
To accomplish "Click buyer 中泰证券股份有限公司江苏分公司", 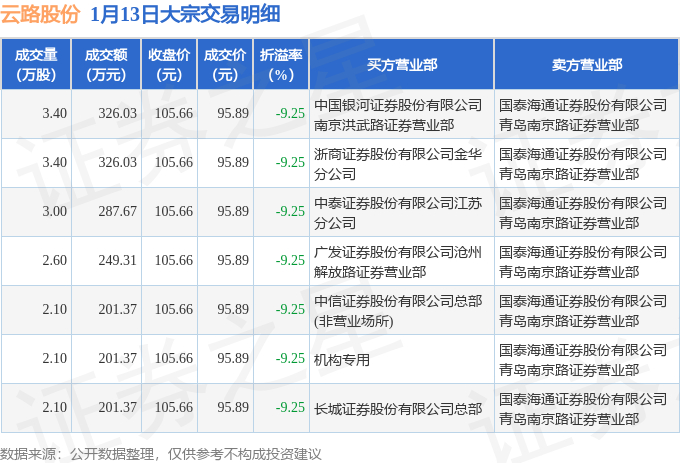I will [398, 213].
